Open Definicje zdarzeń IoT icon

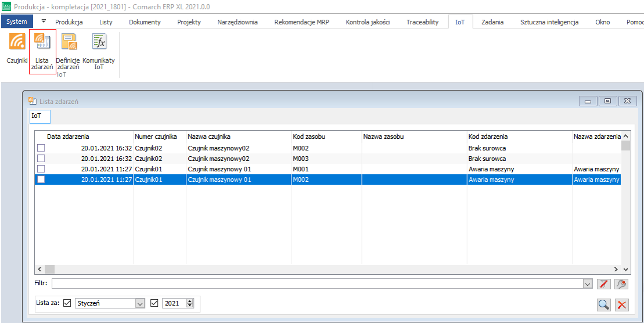(x=69, y=41)
